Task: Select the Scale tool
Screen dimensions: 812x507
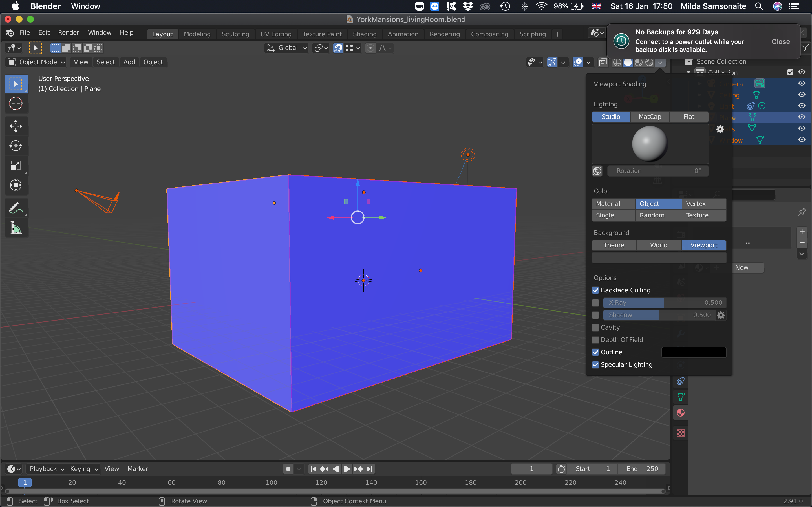Action: (x=16, y=166)
